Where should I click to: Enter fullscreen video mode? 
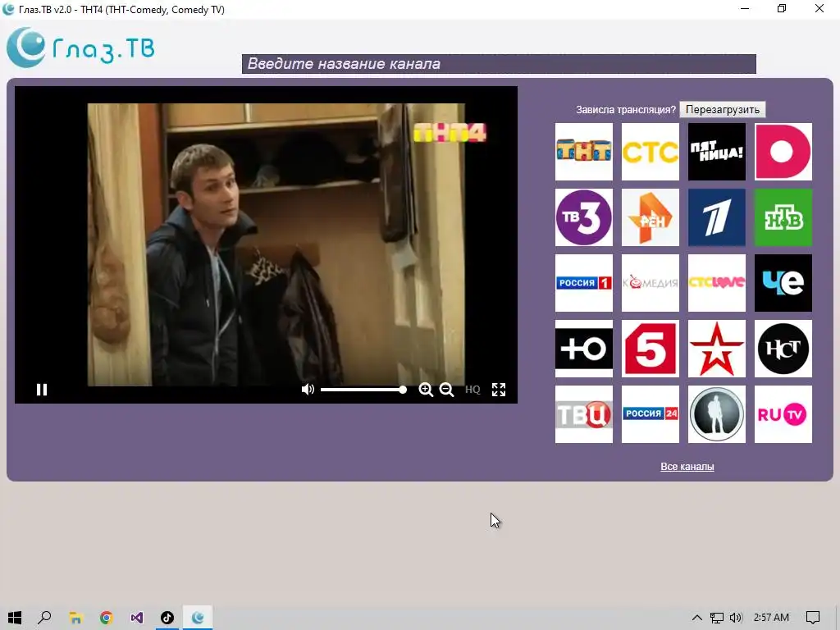tap(499, 390)
